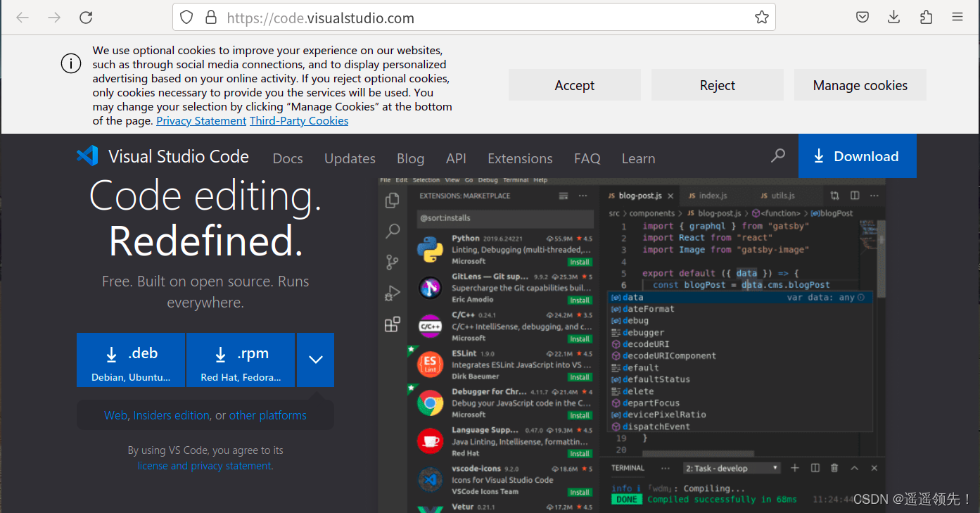The height and width of the screenshot is (513, 980).
Task: Open the license and privacy statement link
Action: click(204, 466)
